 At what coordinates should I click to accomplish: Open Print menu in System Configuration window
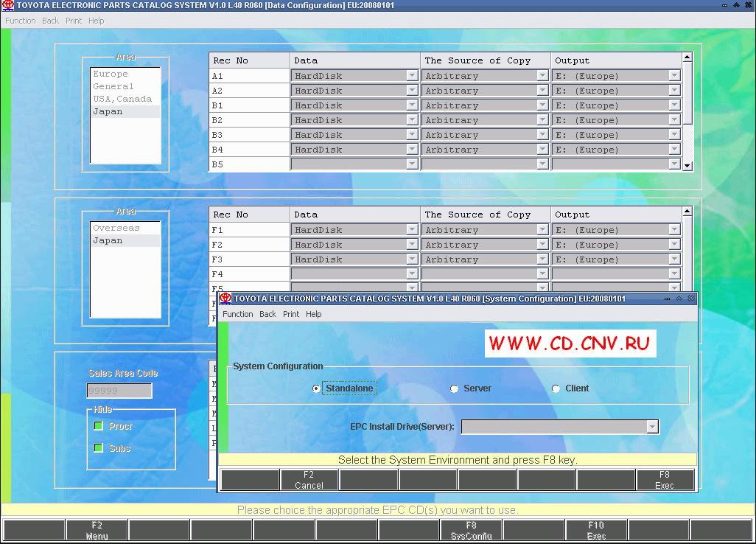pos(291,315)
